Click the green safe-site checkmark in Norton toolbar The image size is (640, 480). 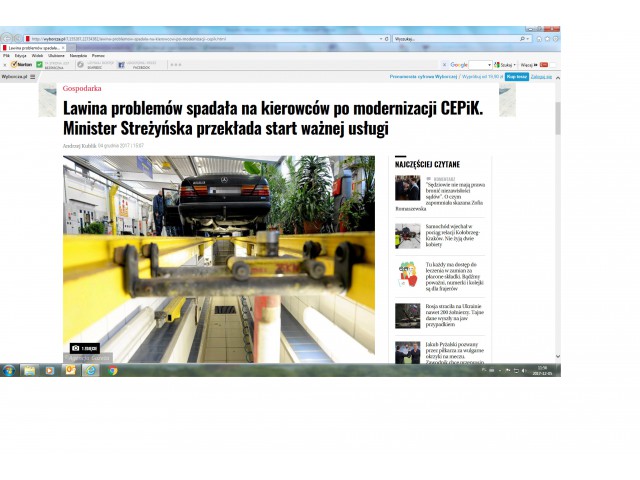tap(39, 64)
